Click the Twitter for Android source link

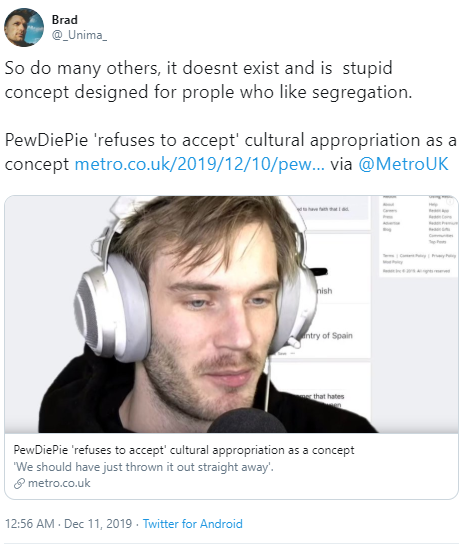pyautogui.click(x=193, y=524)
